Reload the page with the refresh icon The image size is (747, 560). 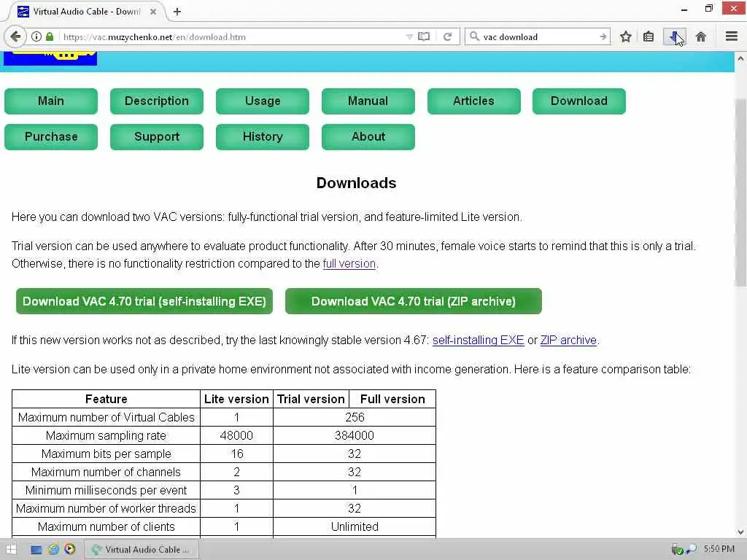447,36
